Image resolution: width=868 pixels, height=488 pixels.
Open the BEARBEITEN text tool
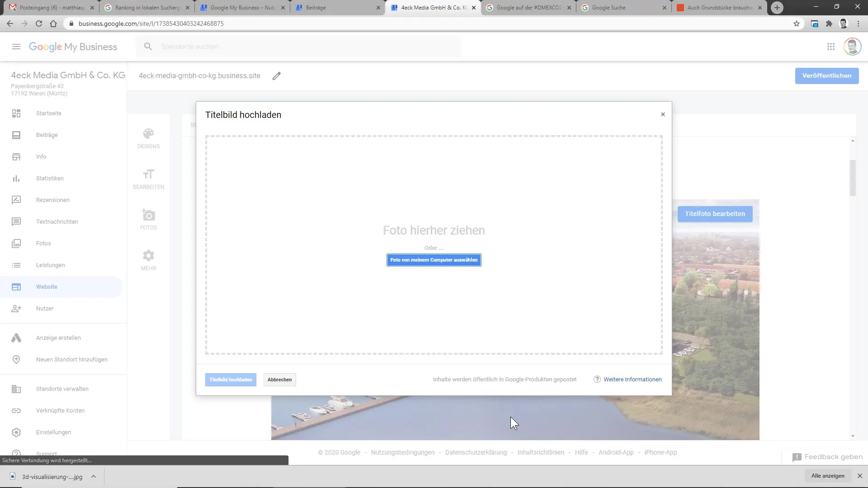pyautogui.click(x=148, y=179)
